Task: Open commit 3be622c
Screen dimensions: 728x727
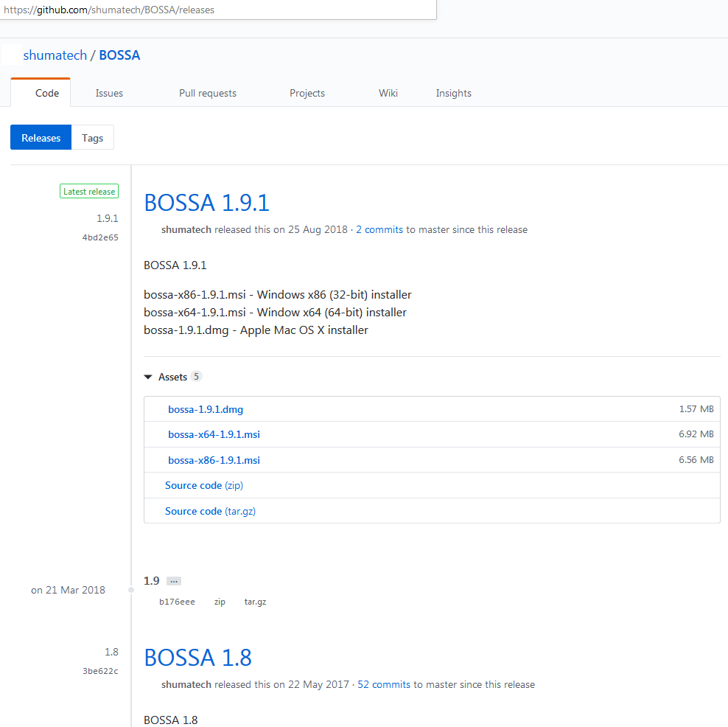Action: coord(100,671)
